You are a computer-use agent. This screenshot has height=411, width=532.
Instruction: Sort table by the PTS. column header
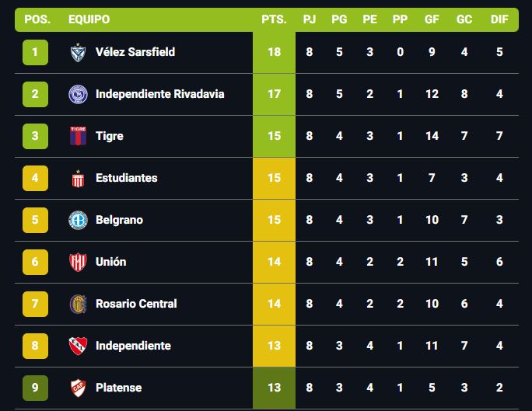274,19
